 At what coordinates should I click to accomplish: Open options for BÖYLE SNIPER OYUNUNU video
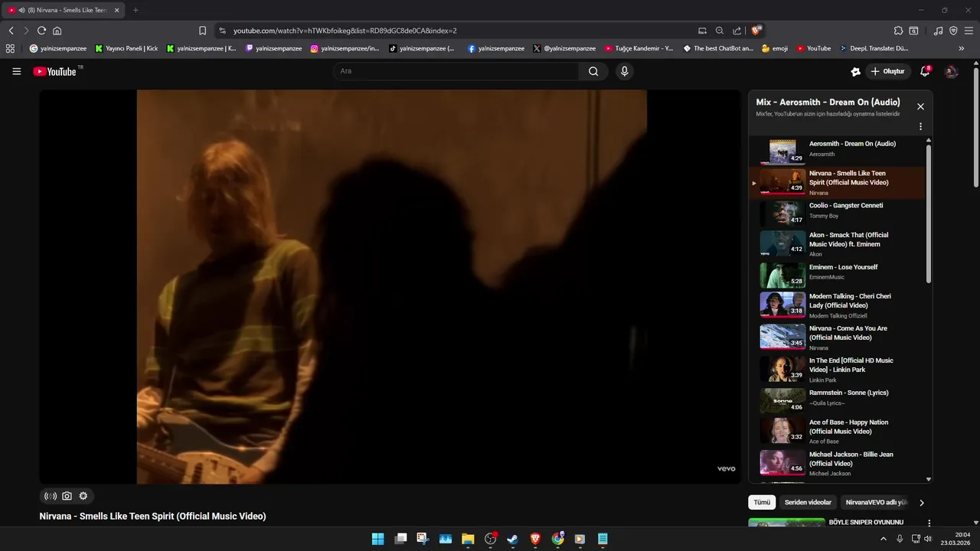pos(929,523)
